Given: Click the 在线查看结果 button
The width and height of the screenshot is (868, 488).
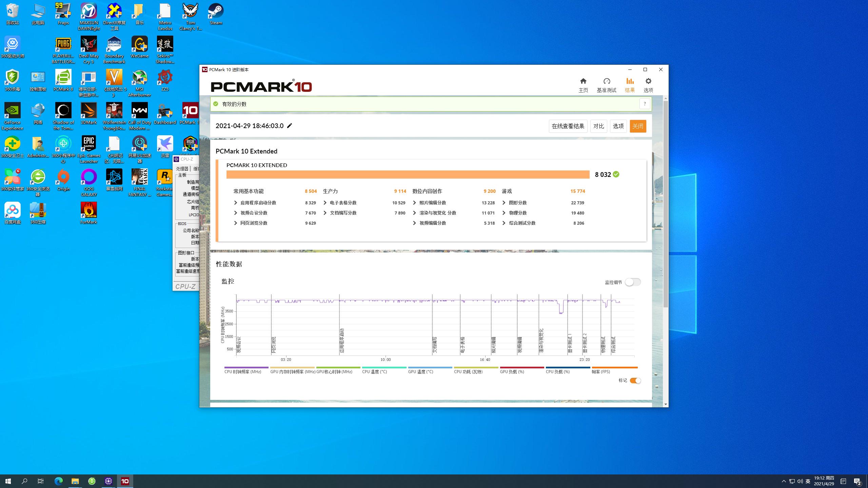Looking at the screenshot, I should 568,126.
